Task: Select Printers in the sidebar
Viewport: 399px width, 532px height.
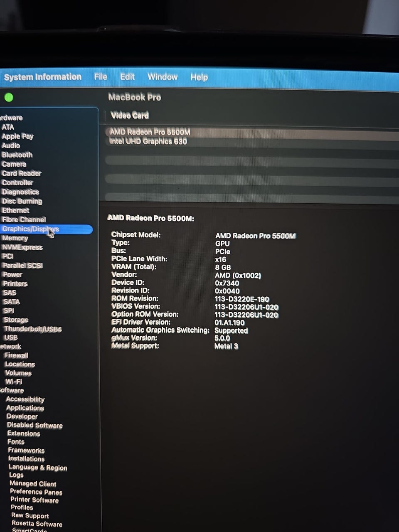Action: [15, 284]
